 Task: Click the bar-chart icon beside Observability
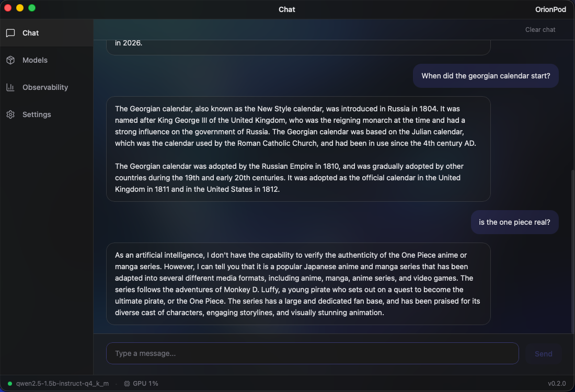pyautogui.click(x=10, y=87)
